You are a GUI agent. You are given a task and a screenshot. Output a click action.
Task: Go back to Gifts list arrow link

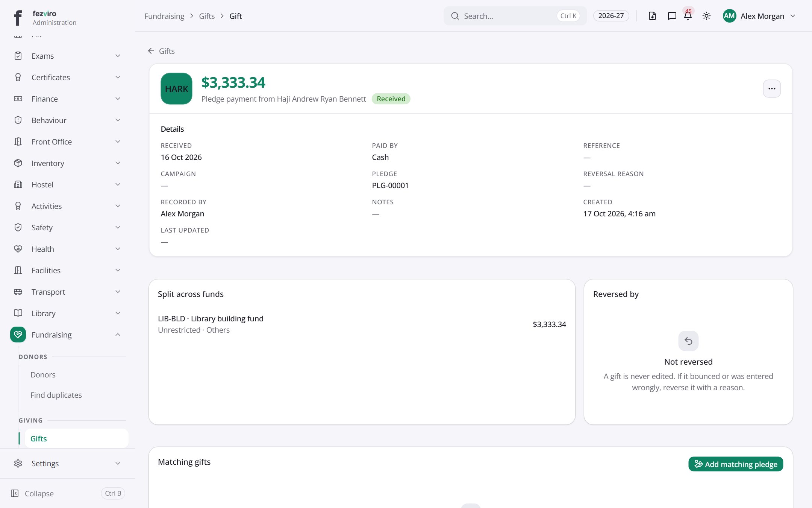click(161, 51)
